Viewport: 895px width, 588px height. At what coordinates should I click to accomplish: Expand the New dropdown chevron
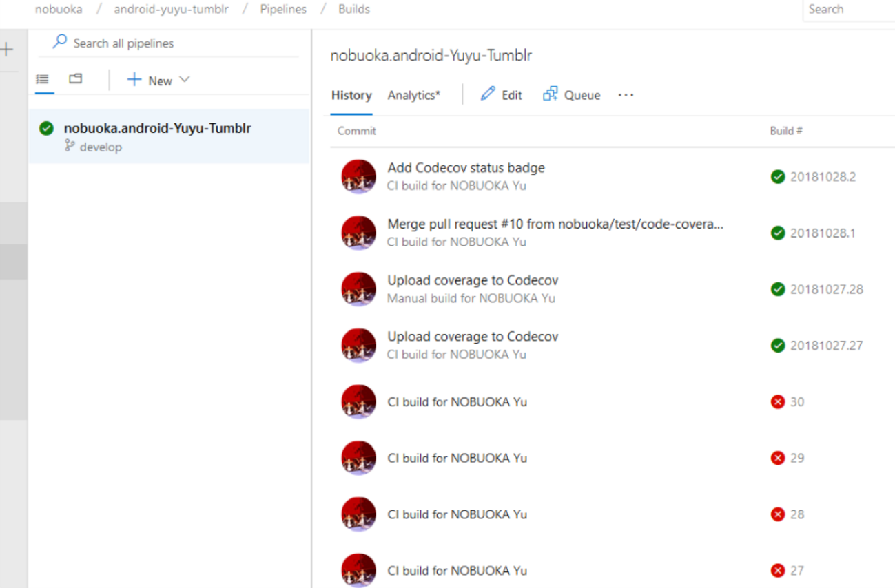[x=185, y=79]
